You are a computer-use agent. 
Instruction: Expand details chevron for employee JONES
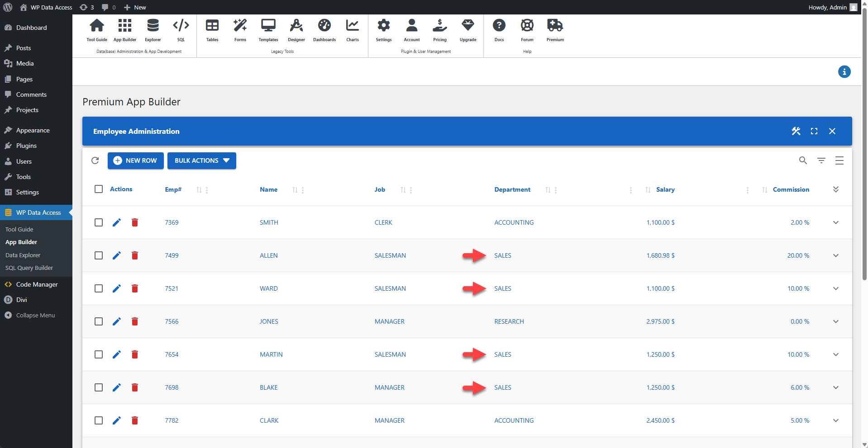coord(835,321)
